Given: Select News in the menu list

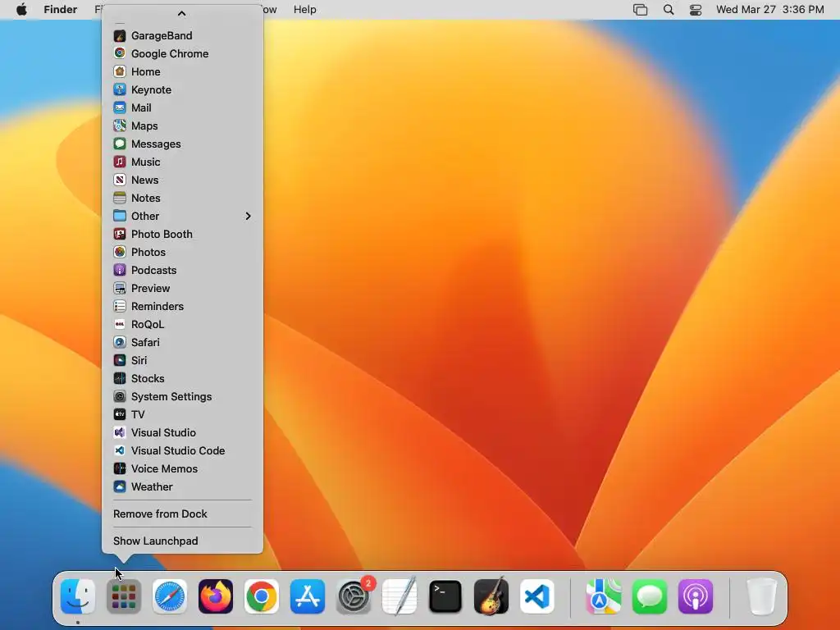Looking at the screenshot, I should coord(182,180).
